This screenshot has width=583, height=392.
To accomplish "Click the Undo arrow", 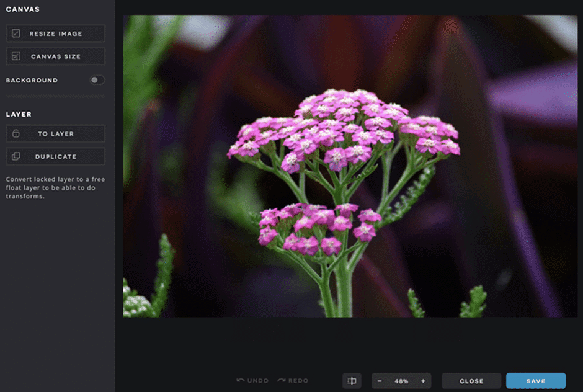I will point(241,381).
